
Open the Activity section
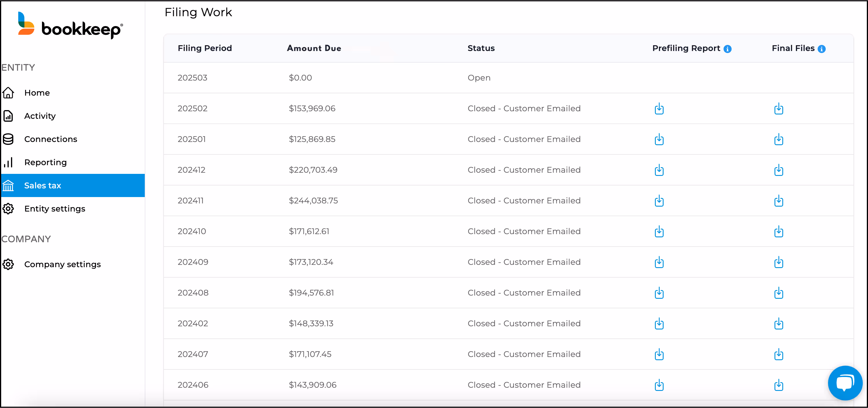pos(40,116)
